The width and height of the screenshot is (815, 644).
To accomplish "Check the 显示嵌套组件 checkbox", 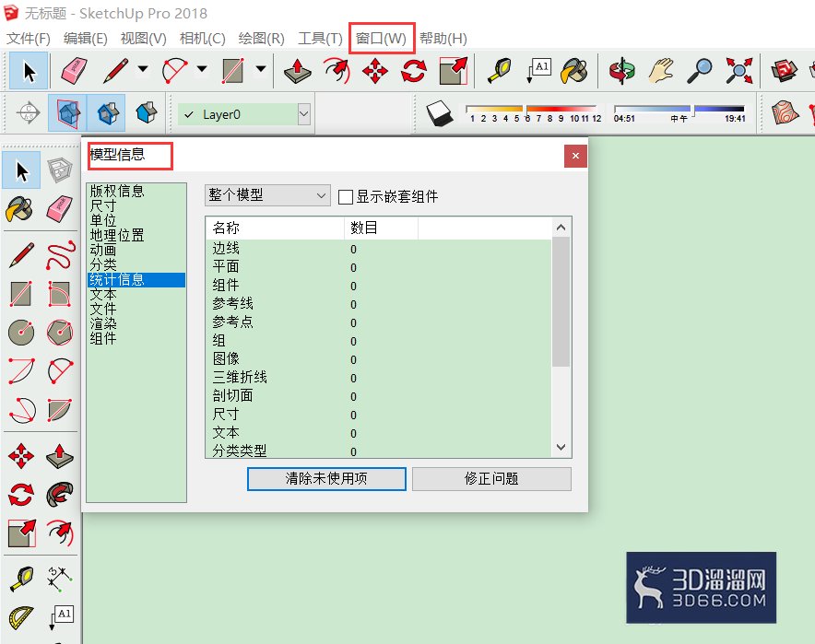I will point(345,197).
